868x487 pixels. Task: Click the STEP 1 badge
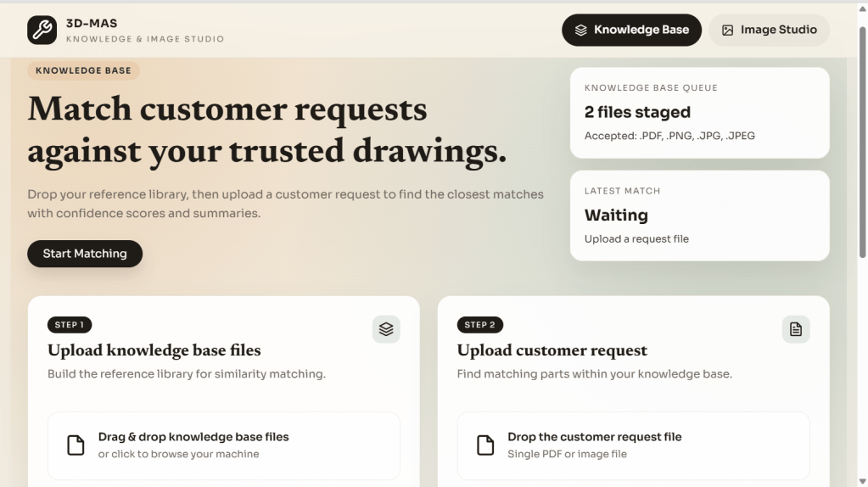[x=70, y=325]
